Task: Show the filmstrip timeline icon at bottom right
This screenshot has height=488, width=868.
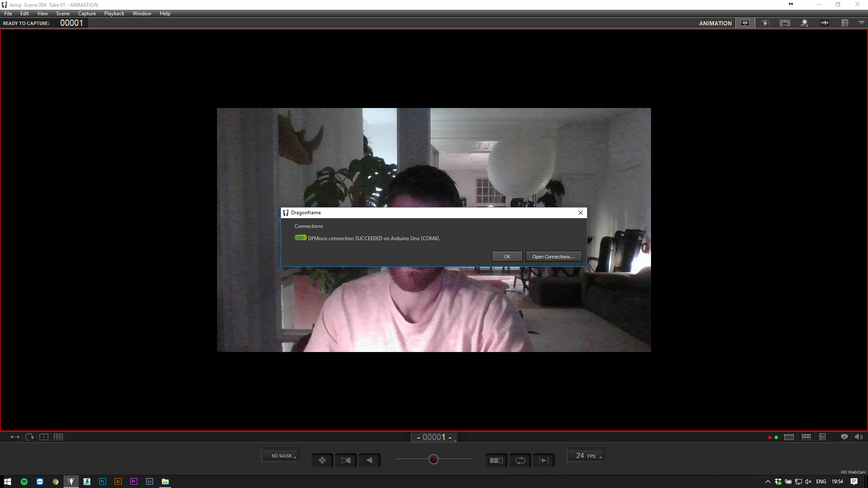Action: coord(789,437)
